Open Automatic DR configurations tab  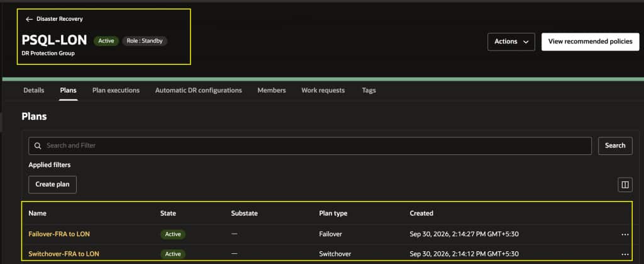click(x=198, y=90)
